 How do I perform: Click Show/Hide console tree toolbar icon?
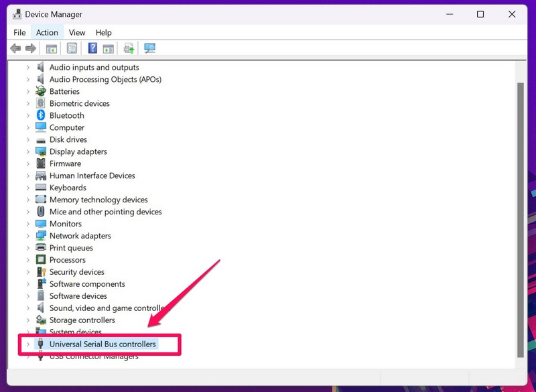tap(51, 48)
